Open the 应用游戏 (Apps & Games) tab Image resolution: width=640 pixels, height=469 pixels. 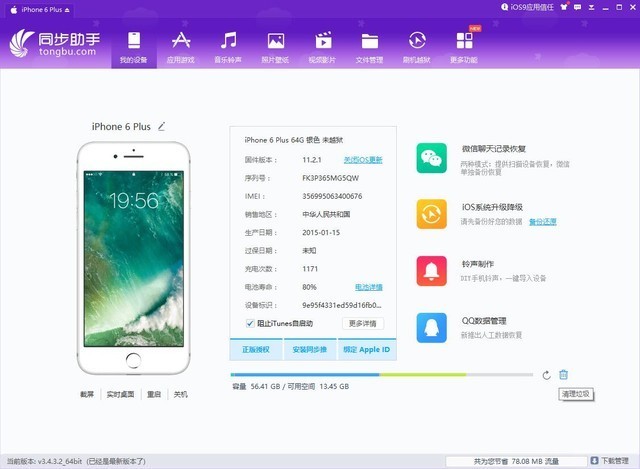click(180, 47)
